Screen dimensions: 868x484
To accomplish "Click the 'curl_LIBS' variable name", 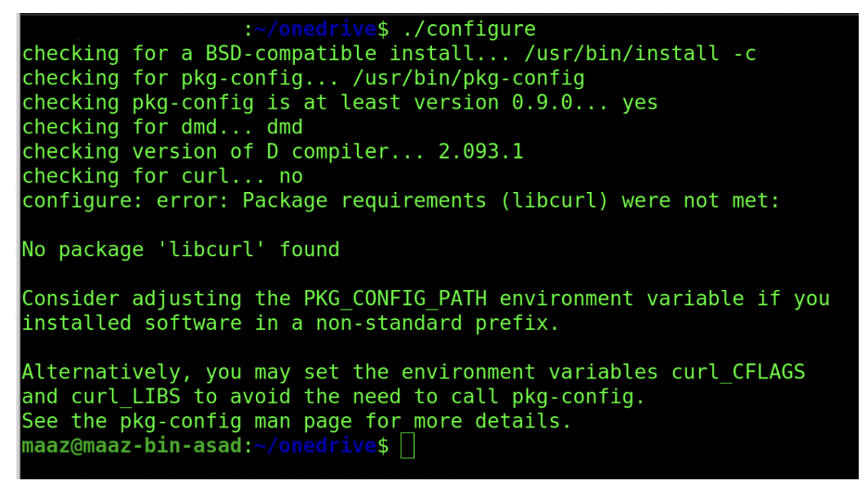I will pyautogui.click(x=126, y=397).
